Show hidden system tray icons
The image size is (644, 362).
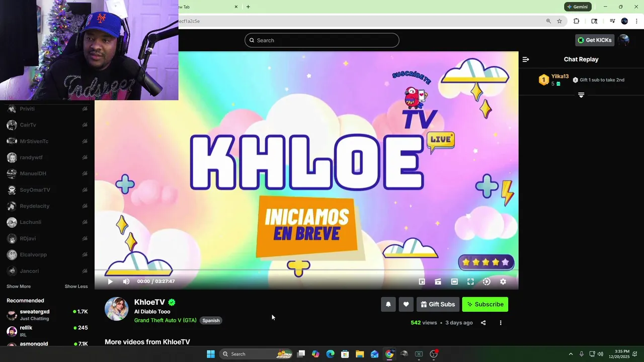pos(571,354)
